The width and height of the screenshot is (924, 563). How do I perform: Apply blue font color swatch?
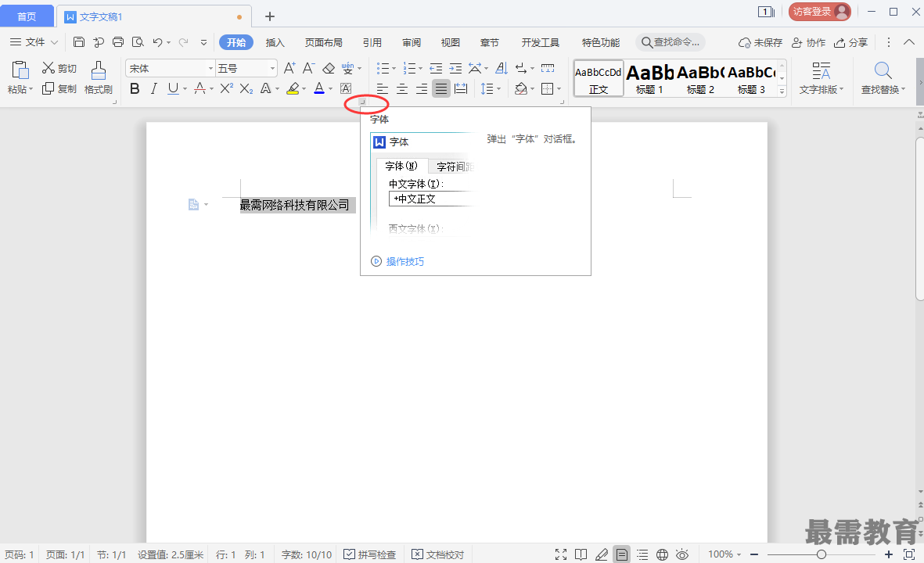318,88
